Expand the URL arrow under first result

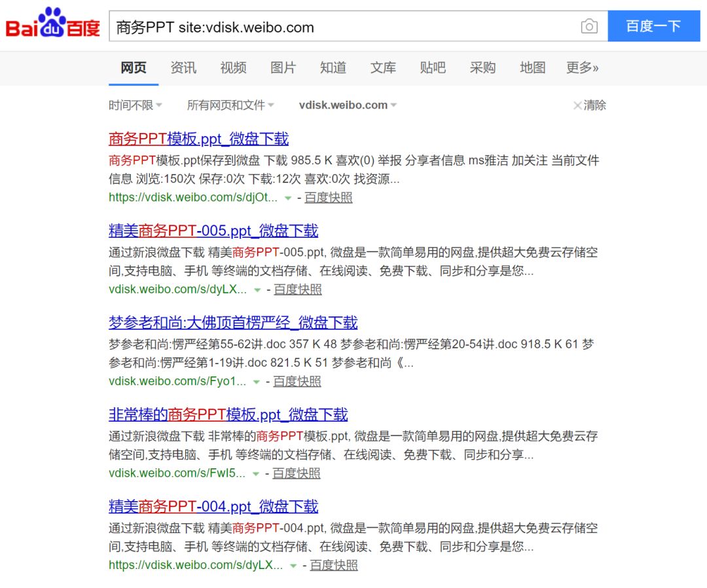(288, 198)
